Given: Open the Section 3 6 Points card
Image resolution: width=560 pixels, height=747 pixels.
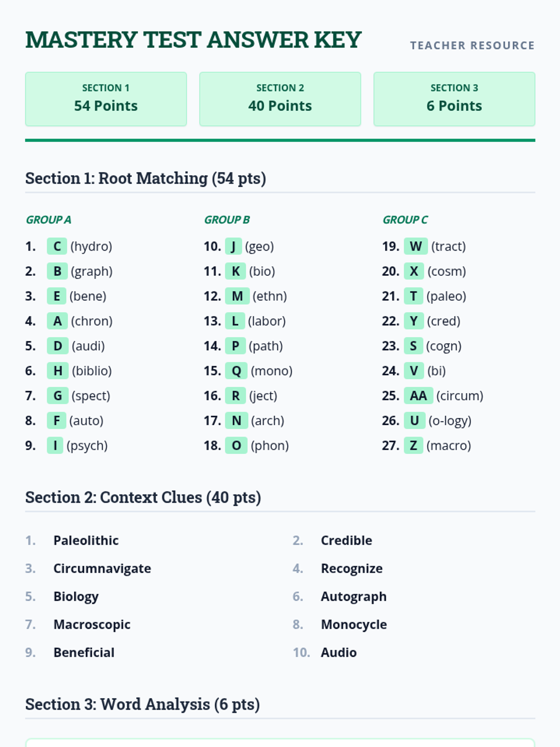Looking at the screenshot, I should (454, 99).
